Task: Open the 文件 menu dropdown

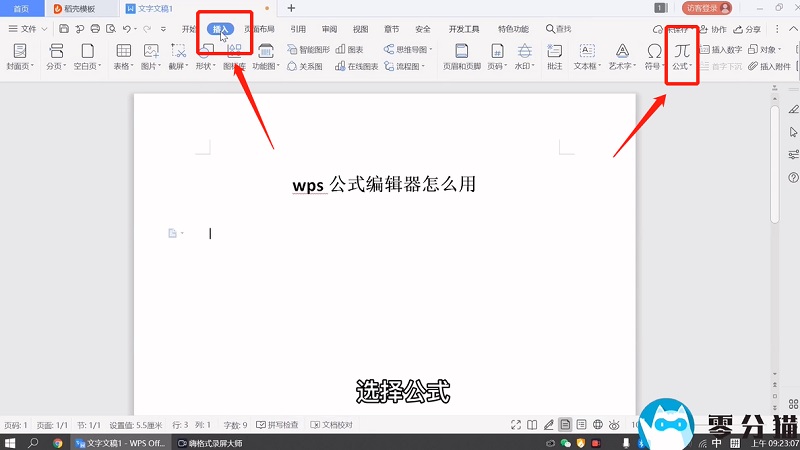Action: point(28,29)
